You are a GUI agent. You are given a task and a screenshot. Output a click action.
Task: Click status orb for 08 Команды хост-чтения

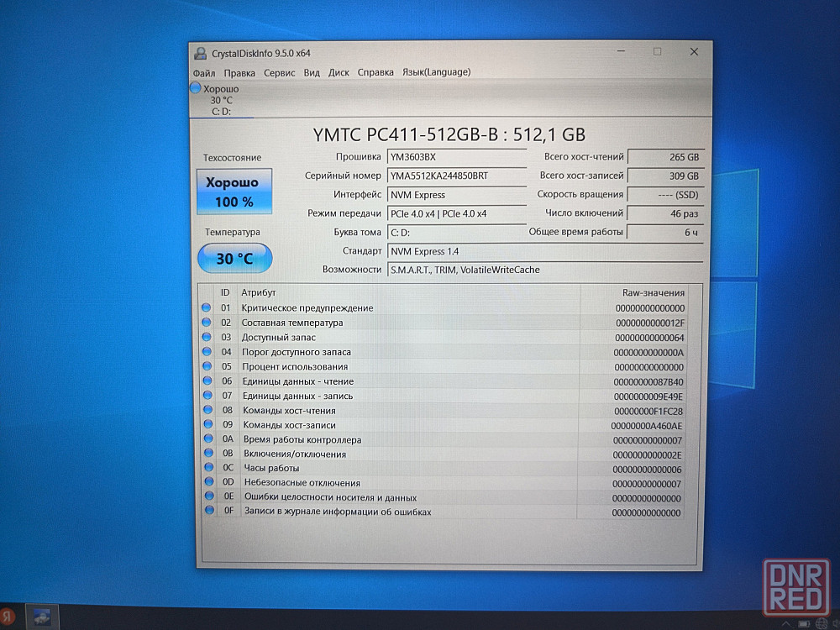207,410
